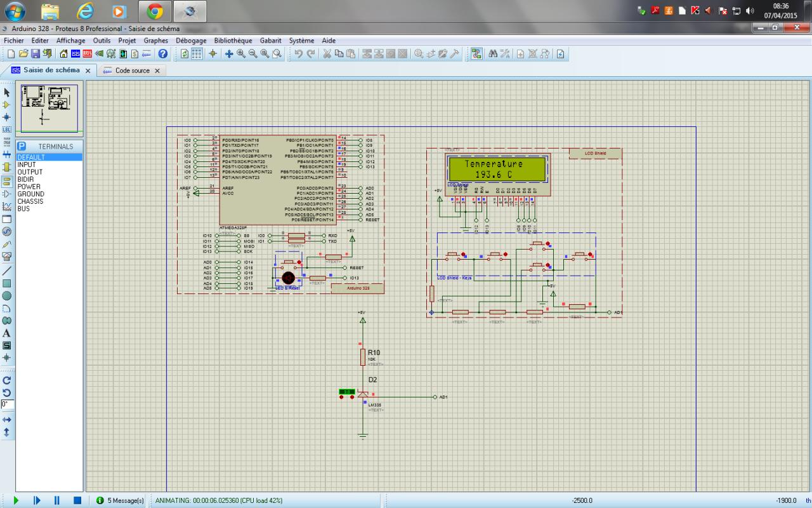Open Google Chrome from the taskbar
The width and height of the screenshot is (812, 508).
point(155,11)
